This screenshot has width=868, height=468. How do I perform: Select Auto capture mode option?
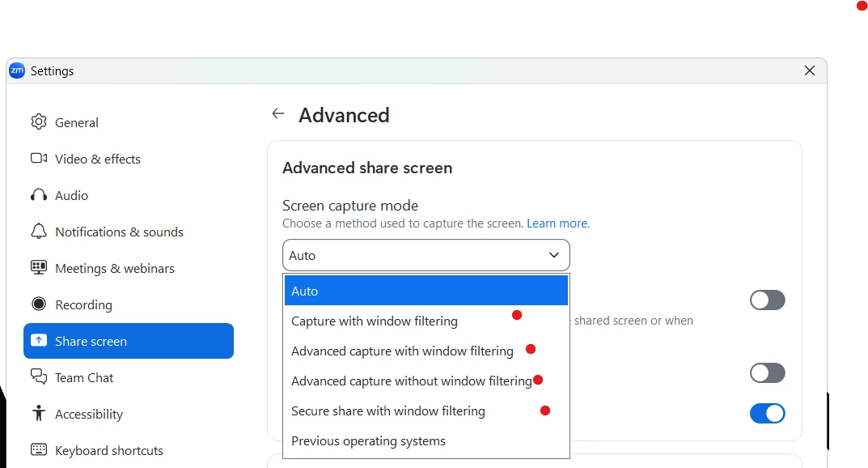point(426,291)
